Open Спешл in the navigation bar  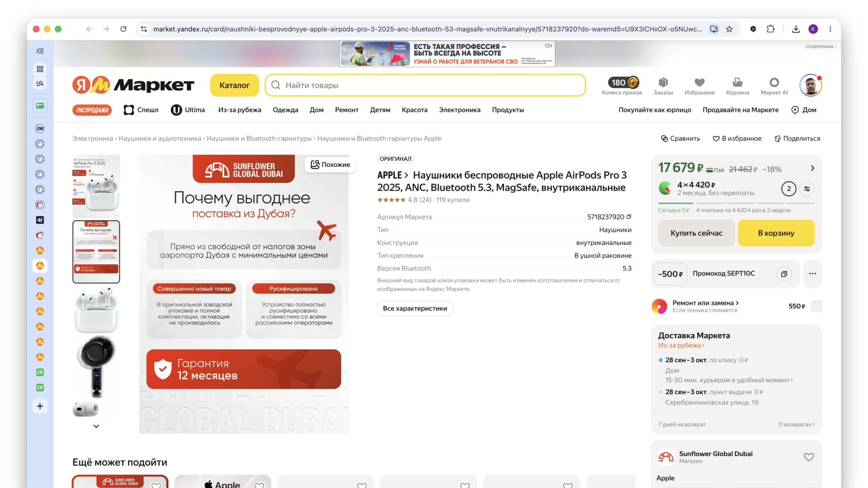(x=141, y=110)
